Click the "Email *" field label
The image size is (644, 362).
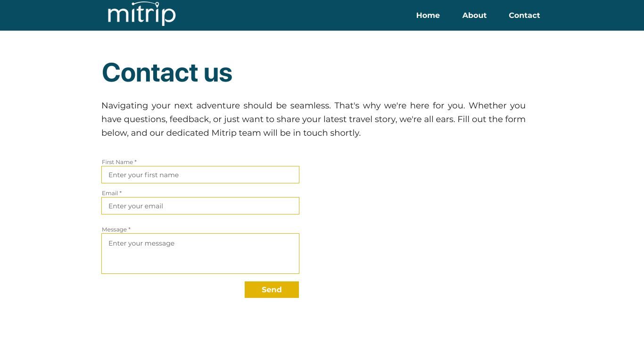(112, 193)
